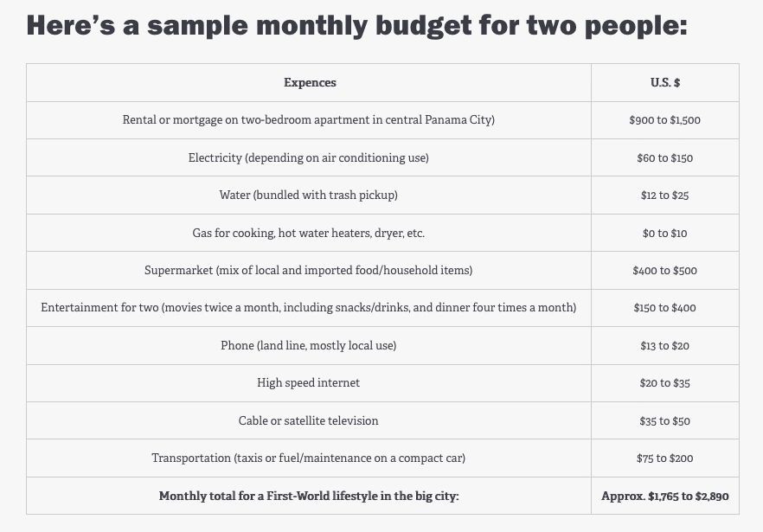The height and width of the screenshot is (532, 763).
Task: Select the Phone land line expense cell
Action: tap(309, 346)
